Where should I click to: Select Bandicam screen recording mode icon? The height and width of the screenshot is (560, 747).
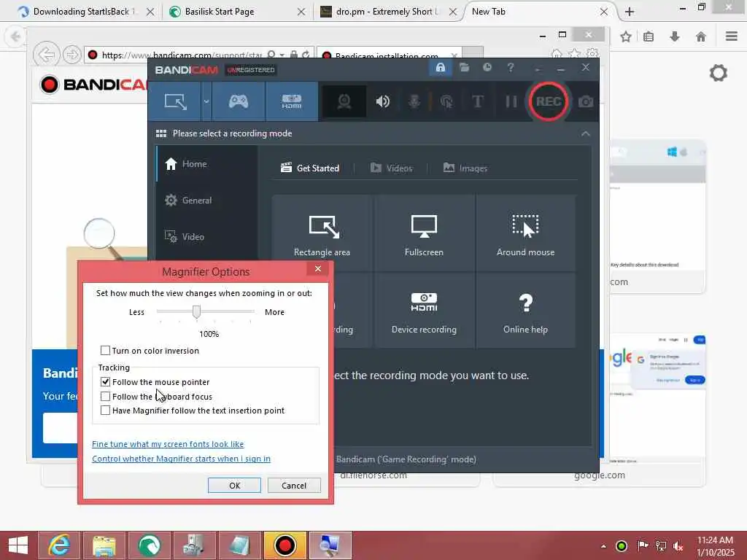click(x=175, y=101)
